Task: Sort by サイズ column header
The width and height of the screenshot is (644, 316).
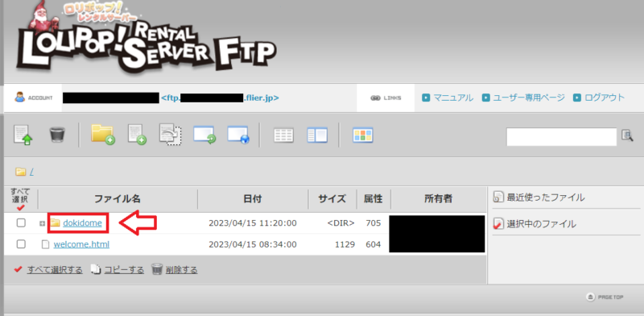Action: (332, 199)
